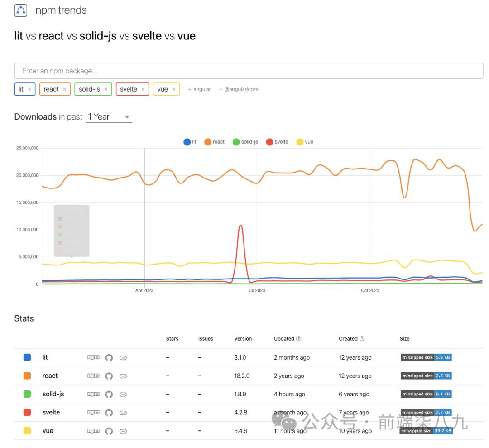Remove the vue package tag
The width and height of the screenshot is (489, 448).
[x=173, y=89]
